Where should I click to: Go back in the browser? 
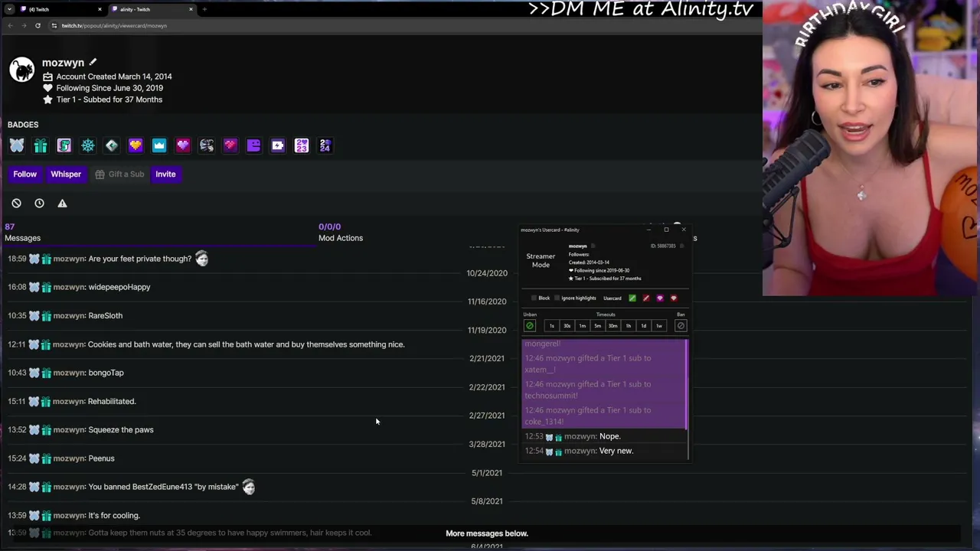pos(10,26)
